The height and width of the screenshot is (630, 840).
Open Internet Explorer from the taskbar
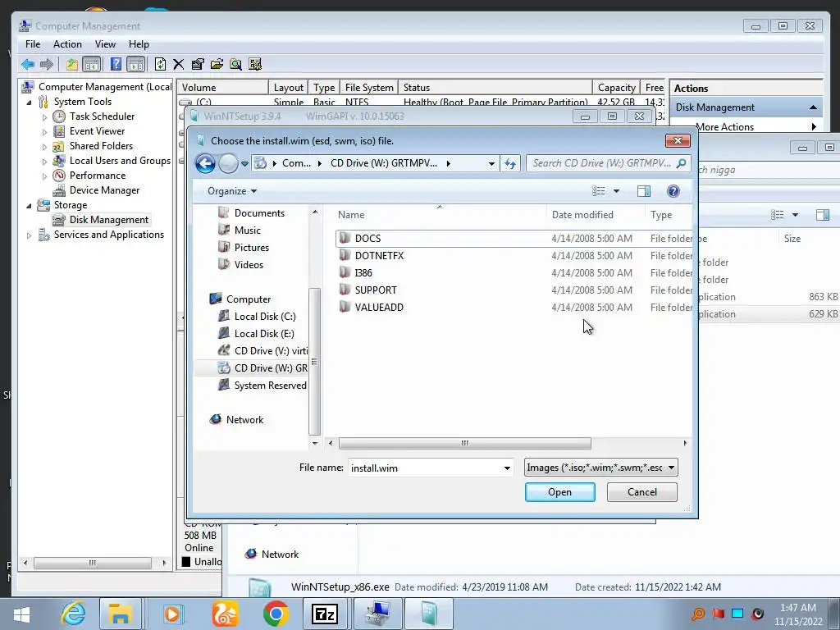73,614
